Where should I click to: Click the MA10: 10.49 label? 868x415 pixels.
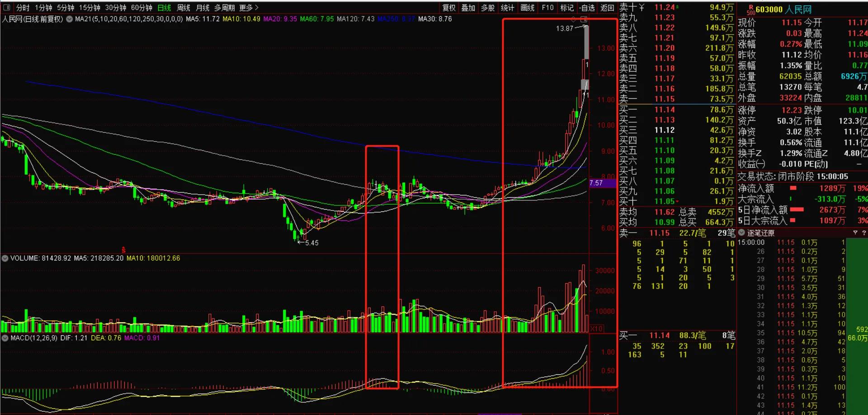point(241,19)
